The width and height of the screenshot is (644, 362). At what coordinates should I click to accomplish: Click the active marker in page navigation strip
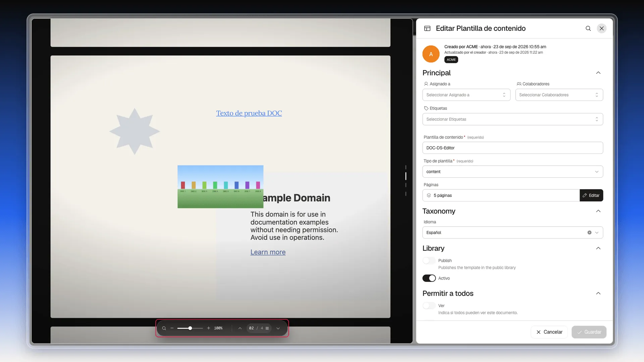406,176
